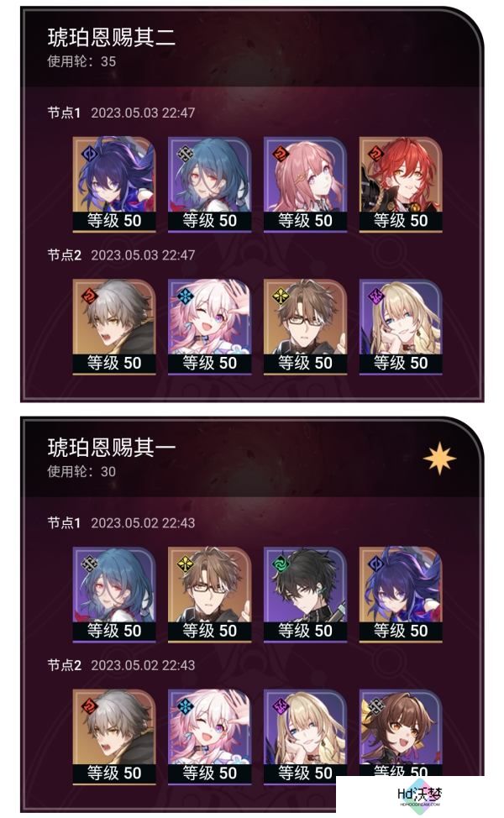Select the brown-haired Sushang portrait
This screenshot has height=818, width=504.
pyautogui.click(x=401, y=736)
